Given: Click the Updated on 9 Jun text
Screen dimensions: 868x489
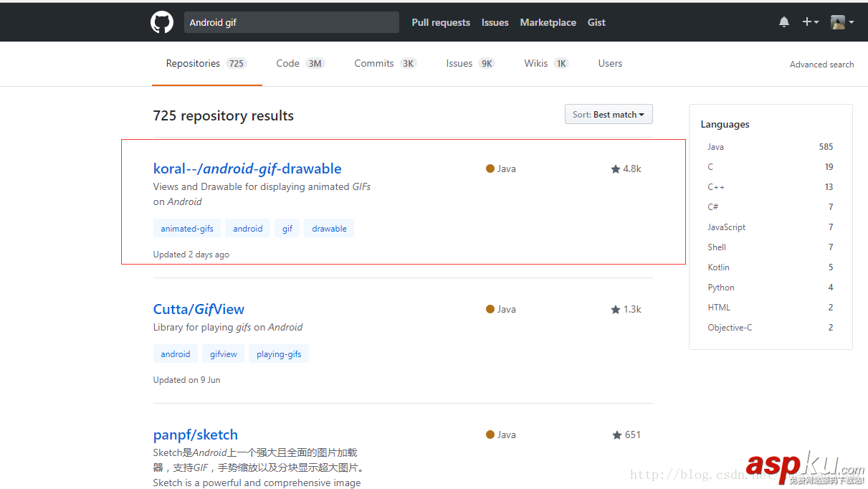Looking at the screenshot, I should pyautogui.click(x=187, y=380).
